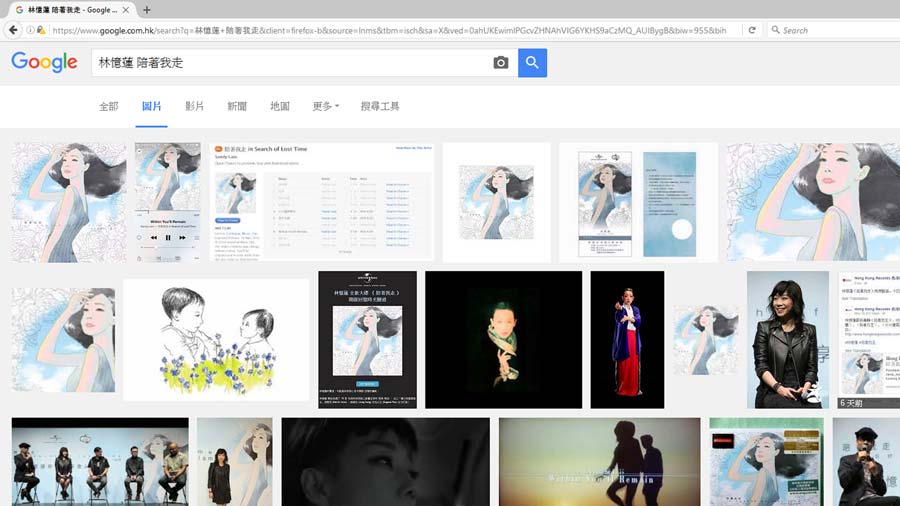900x506 pixels.
Task: Click the browser URL address bar
Action: coord(389,30)
